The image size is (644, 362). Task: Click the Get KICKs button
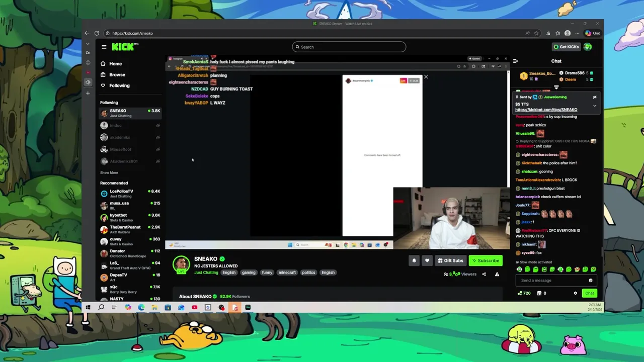coord(566,47)
